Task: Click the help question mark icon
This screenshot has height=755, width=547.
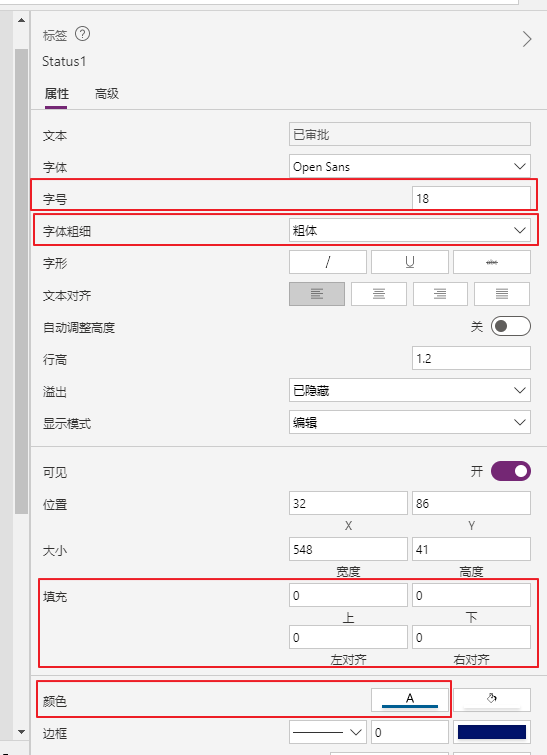Action: [82, 34]
